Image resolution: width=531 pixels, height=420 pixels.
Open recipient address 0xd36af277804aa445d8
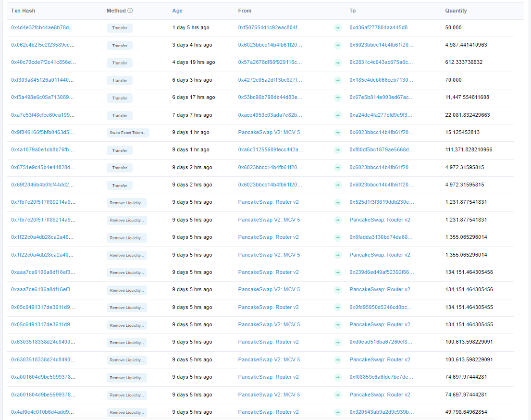point(381,27)
